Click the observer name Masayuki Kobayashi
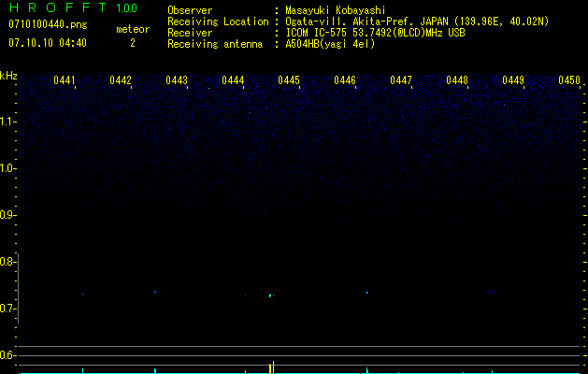 [x=336, y=10]
